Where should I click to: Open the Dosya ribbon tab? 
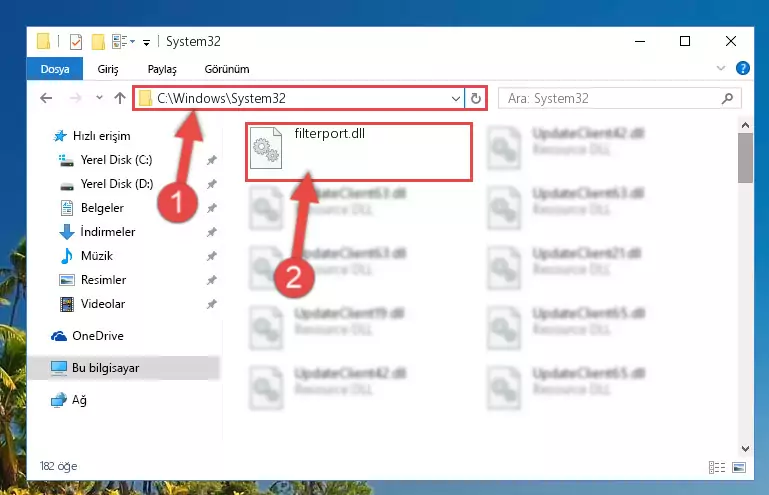click(55, 69)
